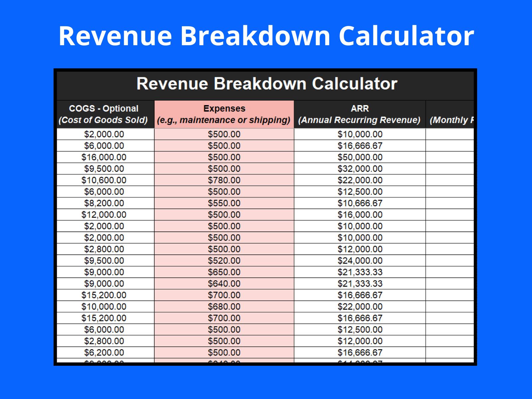Select the $6,200.00 COGS cell
The image size is (532, 399).
pyautogui.click(x=104, y=352)
